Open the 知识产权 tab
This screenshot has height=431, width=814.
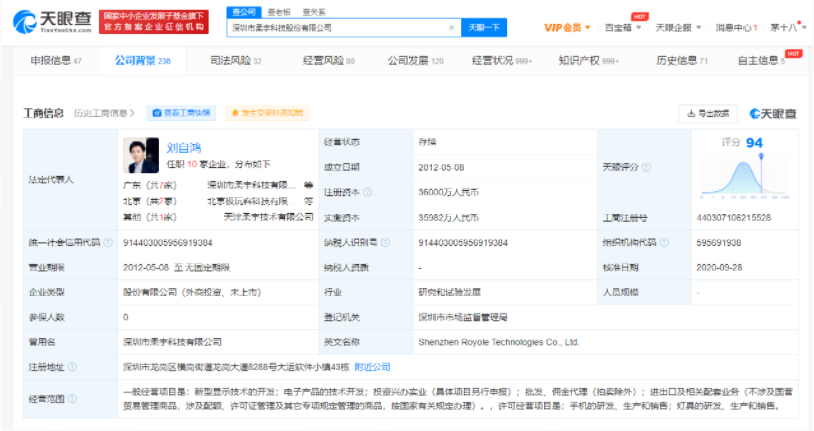tap(589, 61)
